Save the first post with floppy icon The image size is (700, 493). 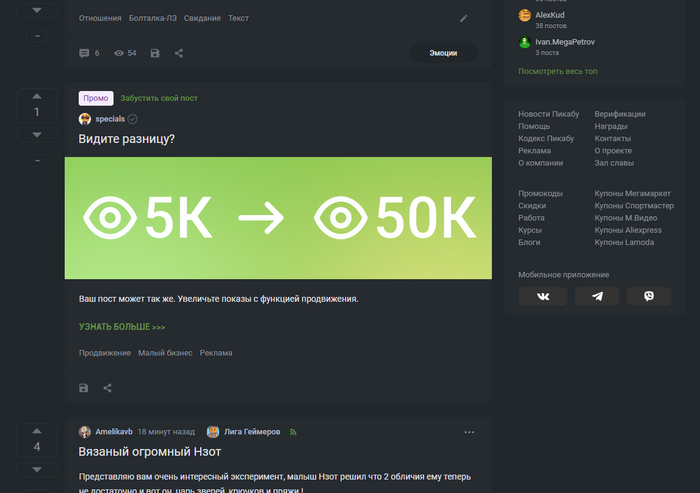(155, 53)
